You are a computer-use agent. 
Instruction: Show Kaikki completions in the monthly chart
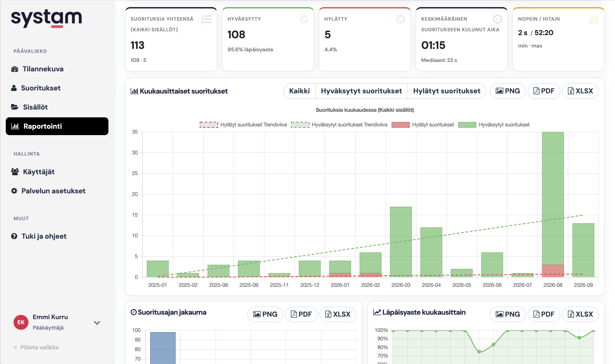(300, 91)
